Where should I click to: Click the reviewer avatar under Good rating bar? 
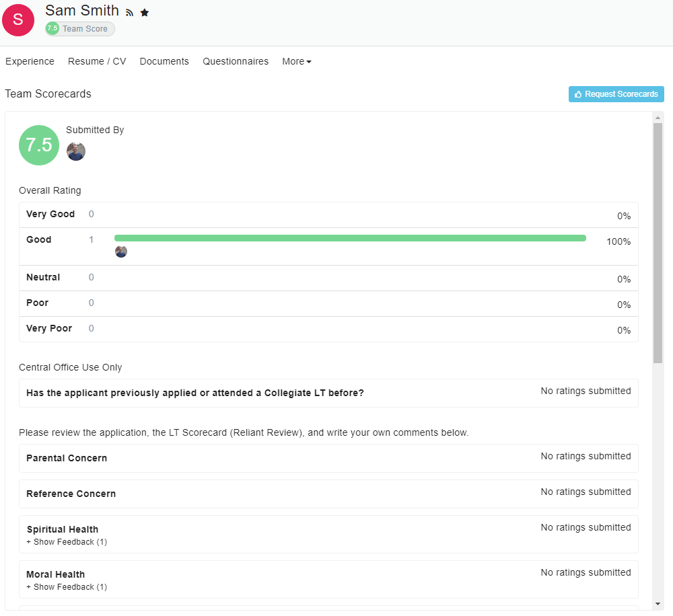(121, 252)
